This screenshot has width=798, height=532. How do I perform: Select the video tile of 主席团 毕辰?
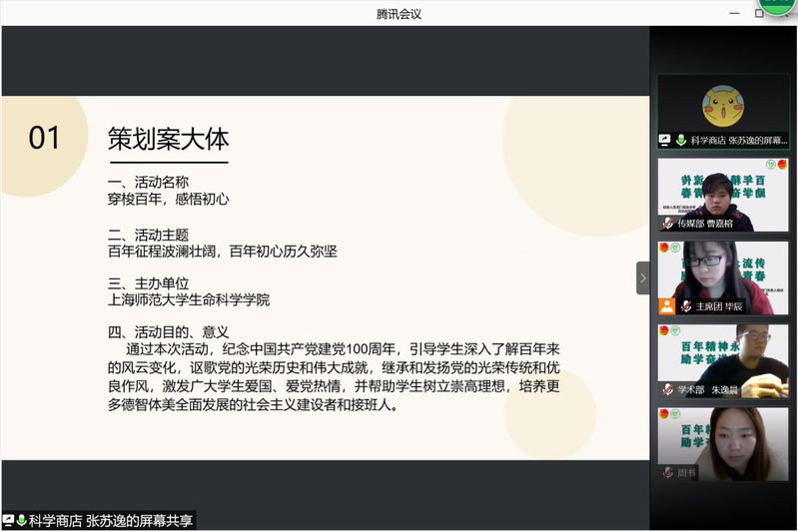click(723, 278)
